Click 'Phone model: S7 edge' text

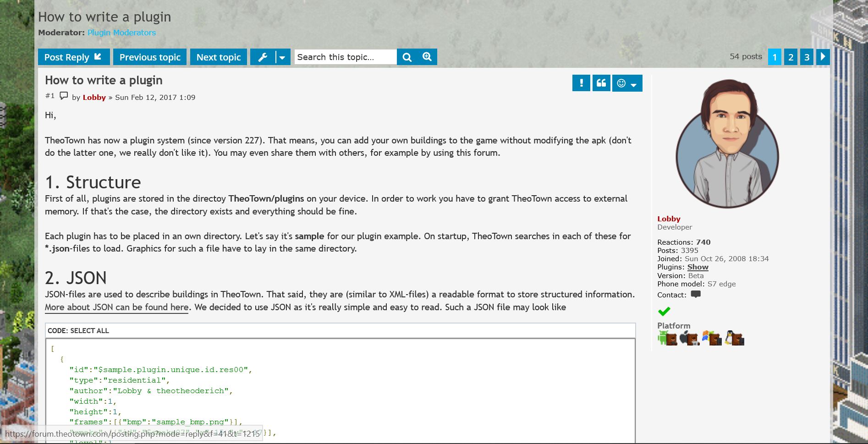pyautogui.click(x=697, y=284)
